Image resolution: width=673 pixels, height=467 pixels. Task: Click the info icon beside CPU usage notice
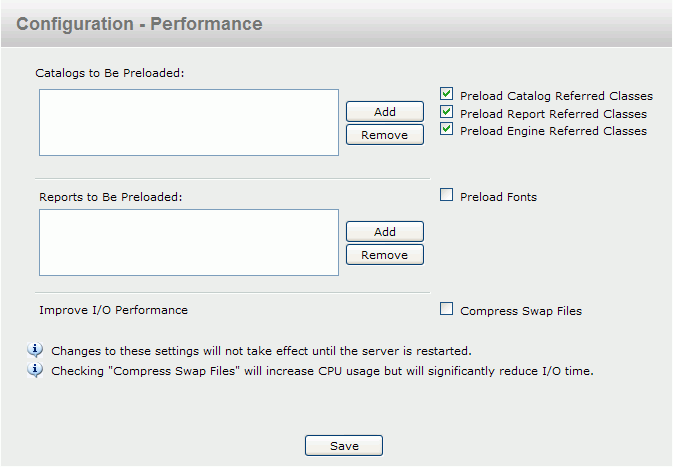[35, 370]
